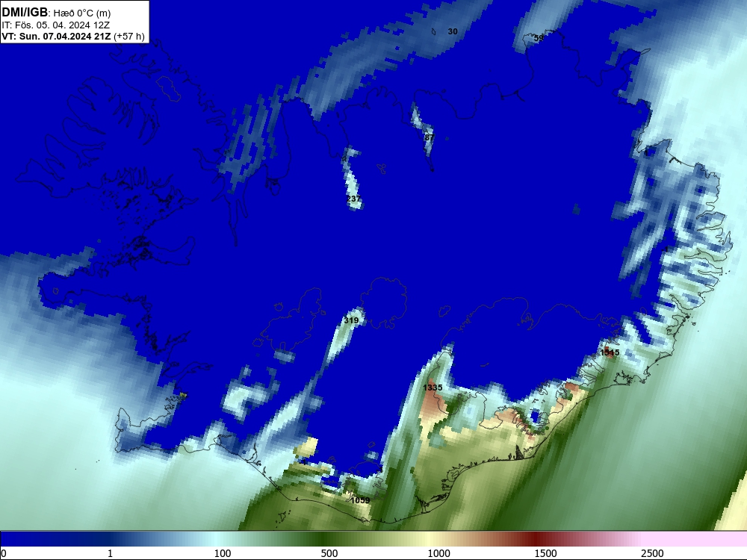Click the '(+57 h)' forecast offset text
Image resolution: width=747 pixels, height=560 pixels.
(x=129, y=36)
